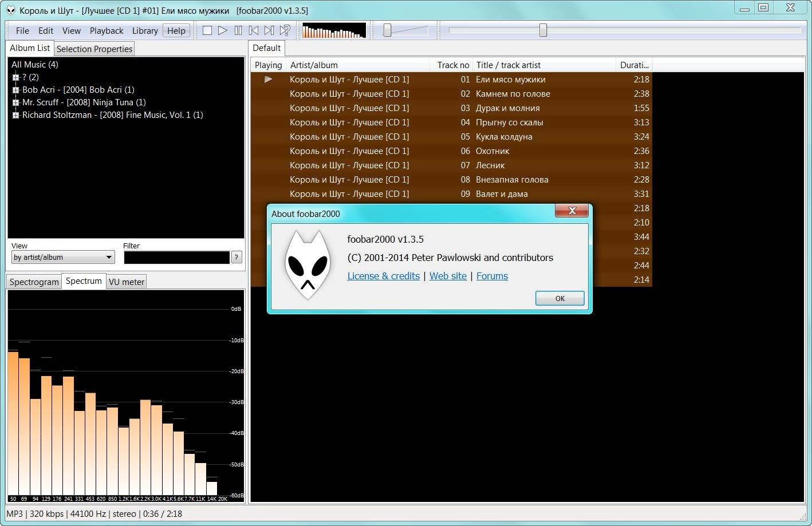Expand the Richard Stoltzman Fine Music node
This screenshot has width=812, height=526.
click(15, 115)
